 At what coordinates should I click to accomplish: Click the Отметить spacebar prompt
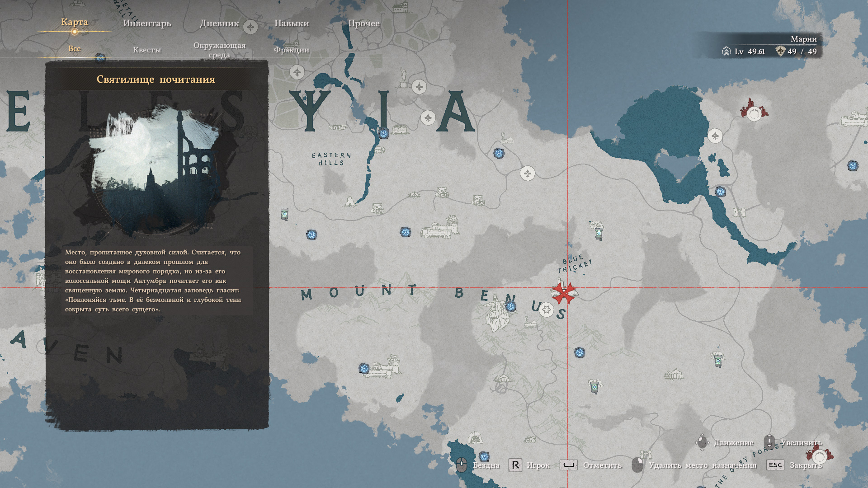[569, 465]
